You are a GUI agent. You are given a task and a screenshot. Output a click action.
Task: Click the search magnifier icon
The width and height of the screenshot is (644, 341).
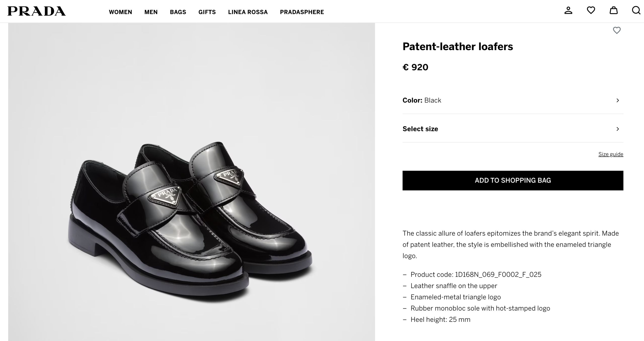pyautogui.click(x=636, y=11)
